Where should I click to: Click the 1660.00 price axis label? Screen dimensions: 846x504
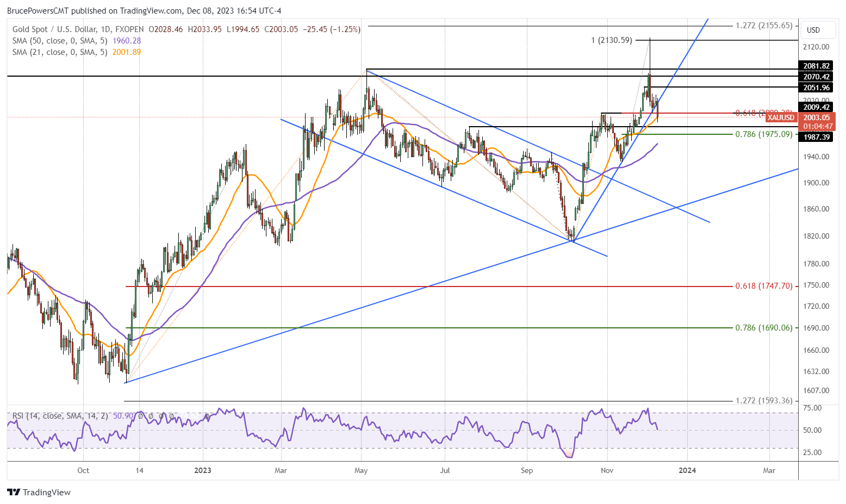click(x=816, y=351)
